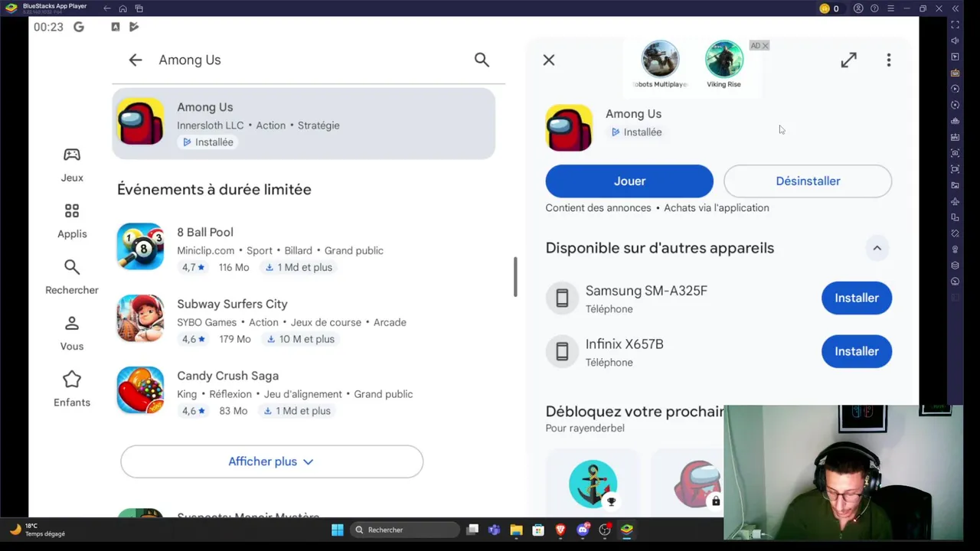Image resolution: width=980 pixels, height=551 pixels.
Task: Click the blue Jouer button
Action: point(629,181)
